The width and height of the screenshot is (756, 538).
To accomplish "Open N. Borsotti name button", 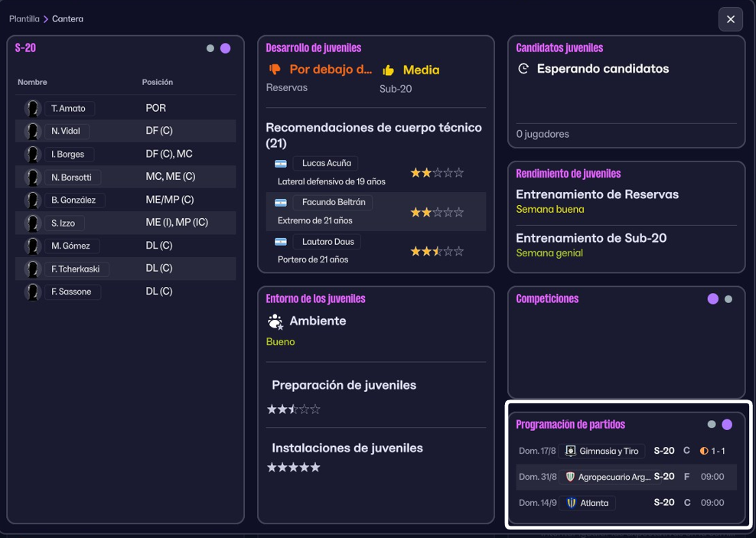I will click(x=72, y=177).
